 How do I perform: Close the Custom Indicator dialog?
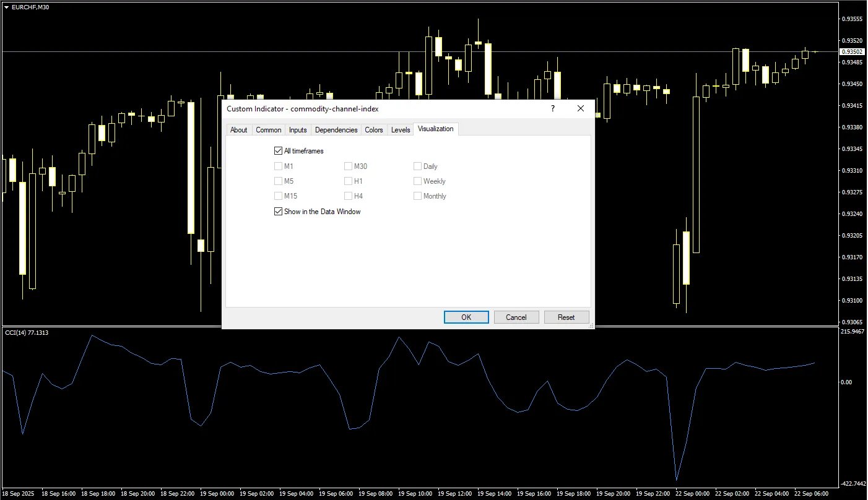coord(581,108)
